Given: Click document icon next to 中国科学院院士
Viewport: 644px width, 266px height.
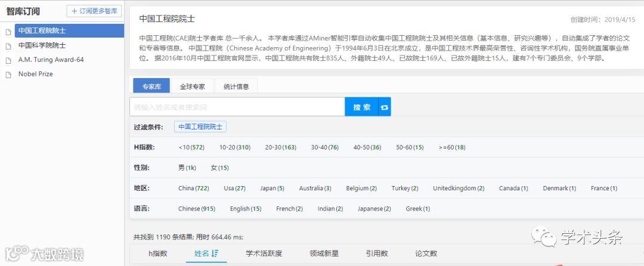Looking at the screenshot, I should 8,46.
